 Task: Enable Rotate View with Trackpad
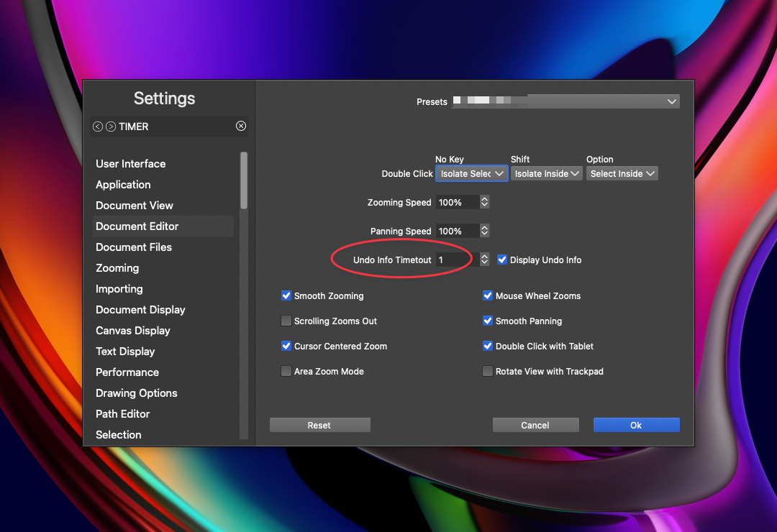point(488,371)
